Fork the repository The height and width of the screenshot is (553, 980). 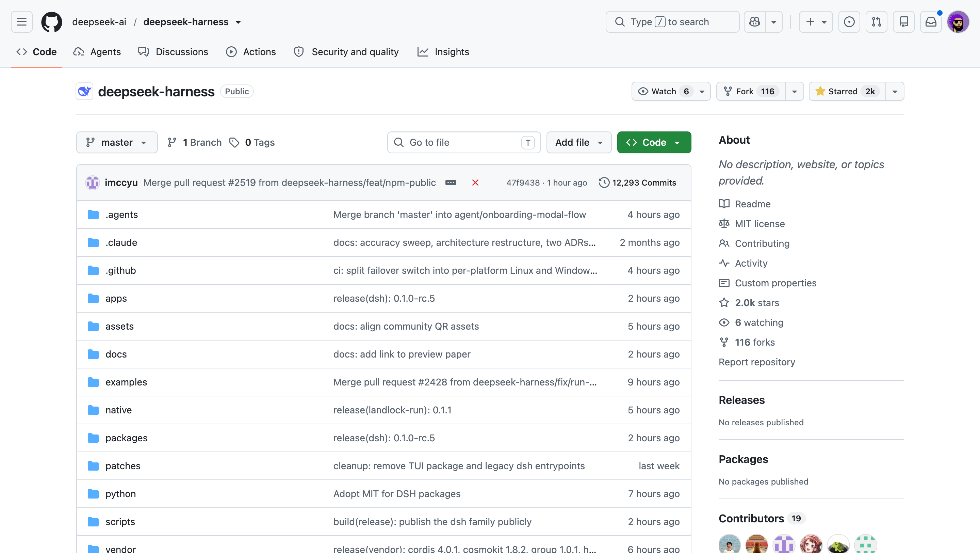point(751,91)
